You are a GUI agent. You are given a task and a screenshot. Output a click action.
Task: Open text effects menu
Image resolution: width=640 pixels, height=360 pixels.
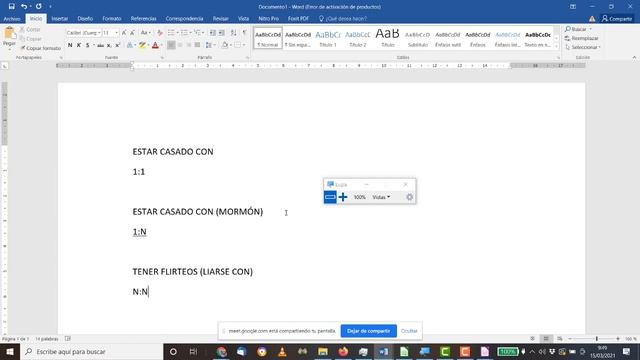130,45
